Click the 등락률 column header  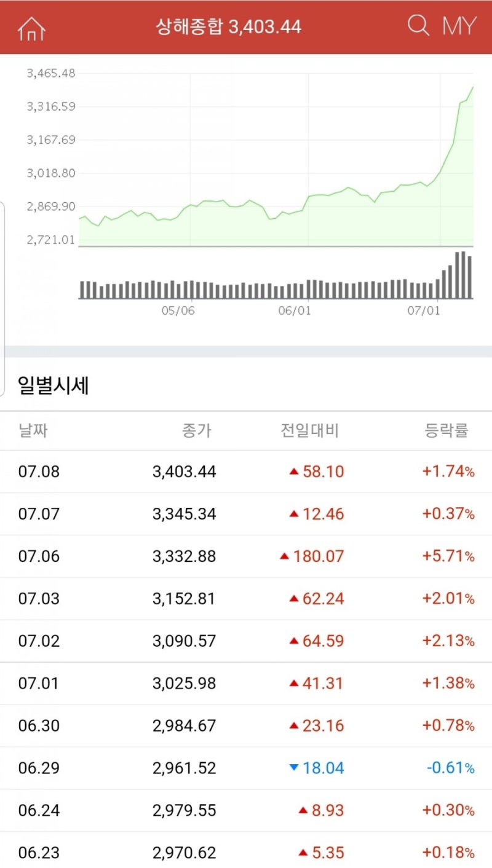point(446,431)
